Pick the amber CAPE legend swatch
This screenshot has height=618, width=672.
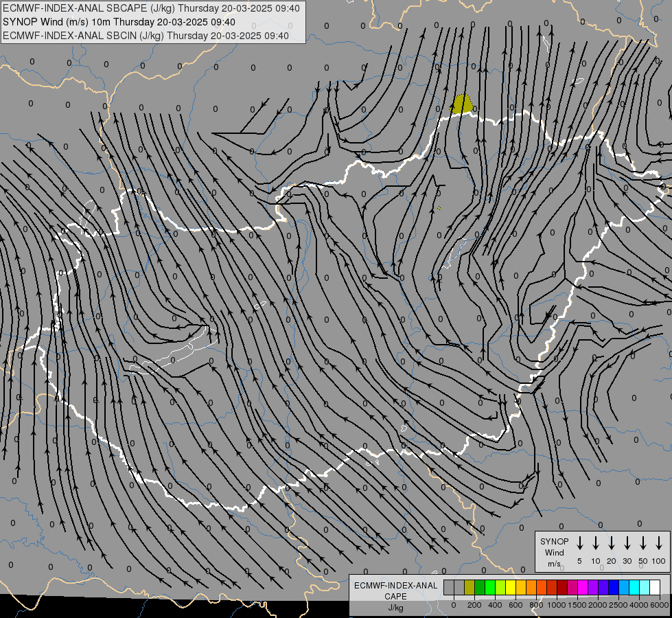(521, 587)
